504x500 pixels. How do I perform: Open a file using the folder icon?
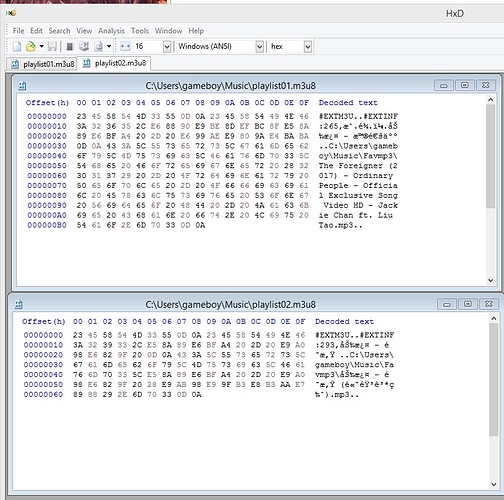(x=31, y=46)
